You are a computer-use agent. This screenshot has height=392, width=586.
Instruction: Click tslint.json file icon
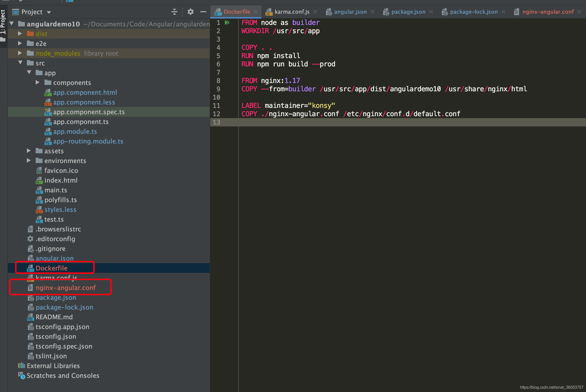pos(31,356)
